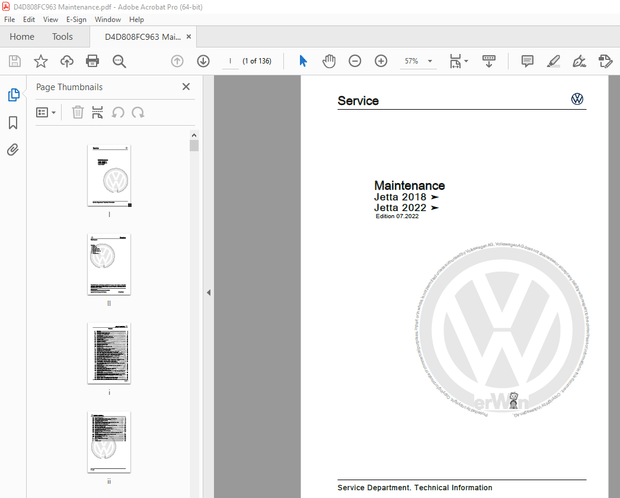Screen dimensions: 620x498
Task: Select the Highlight text pen tool
Action: pos(553,61)
